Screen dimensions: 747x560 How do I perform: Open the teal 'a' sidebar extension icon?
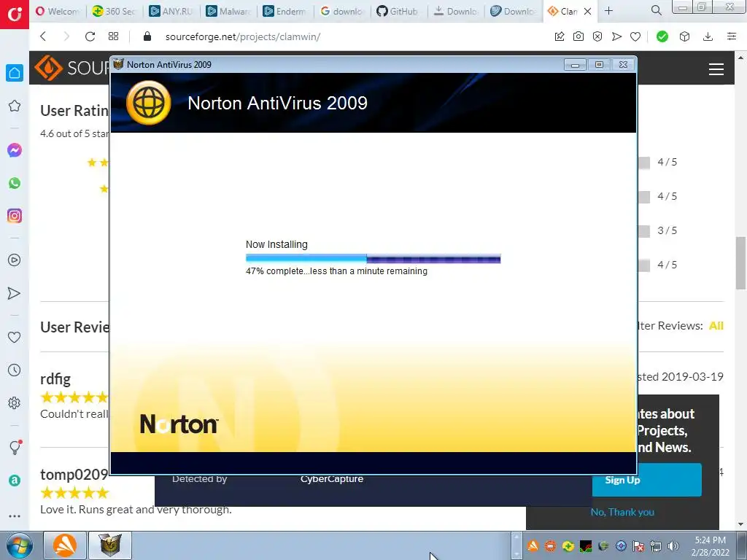pos(15,481)
